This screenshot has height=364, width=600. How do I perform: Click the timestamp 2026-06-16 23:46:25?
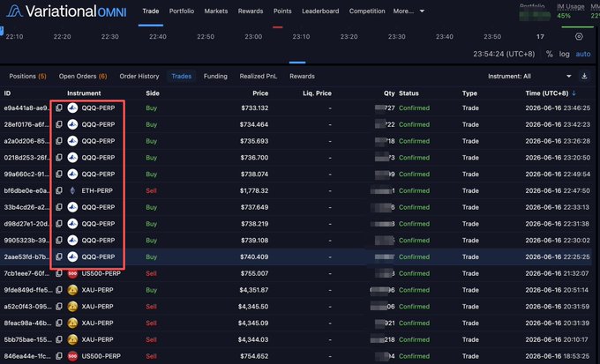[x=558, y=108]
